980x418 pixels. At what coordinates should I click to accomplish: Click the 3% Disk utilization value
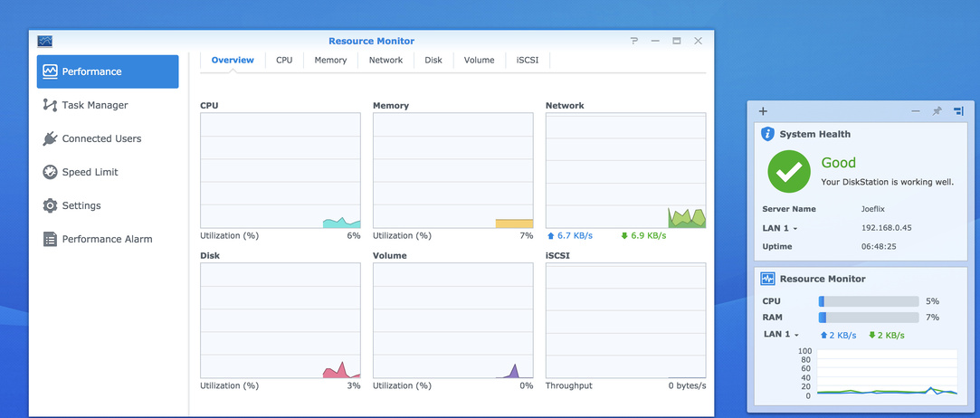click(354, 385)
